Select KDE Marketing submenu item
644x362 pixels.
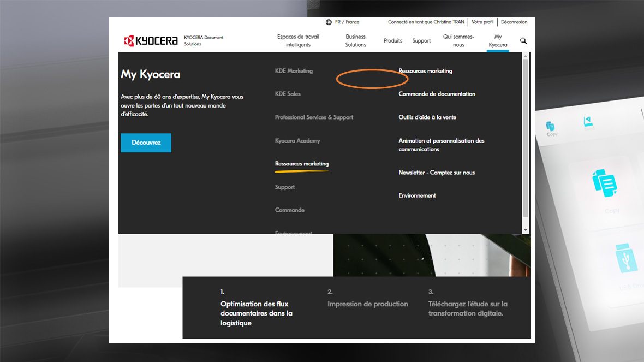[294, 70]
